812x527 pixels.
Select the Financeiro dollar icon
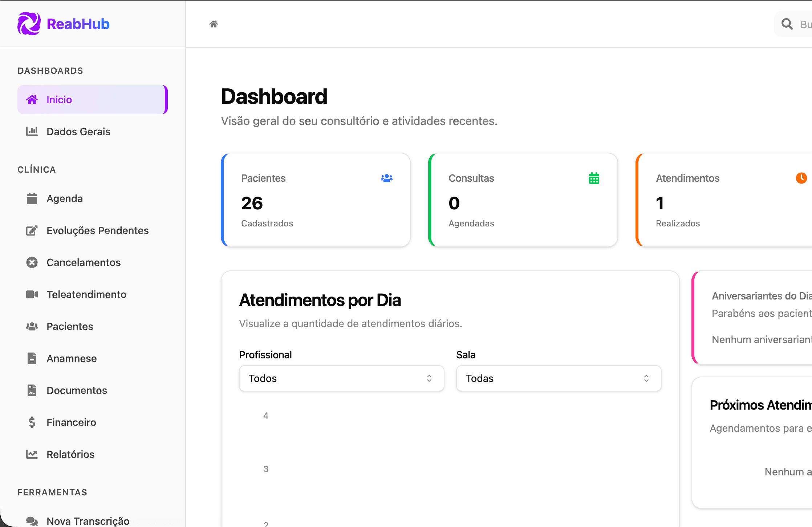click(32, 422)
